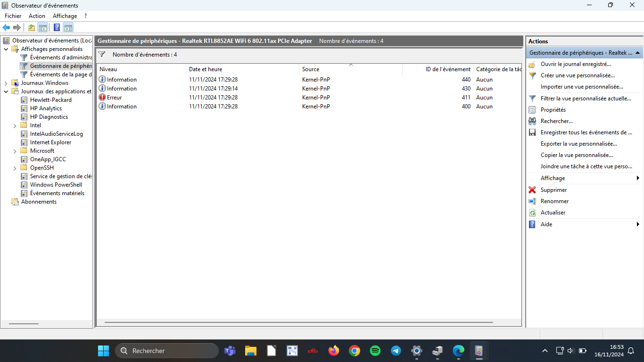The image size is (644, 362).
Task: Click the Renommer icon in the Actions pane
Action: (x=532, y=201)
